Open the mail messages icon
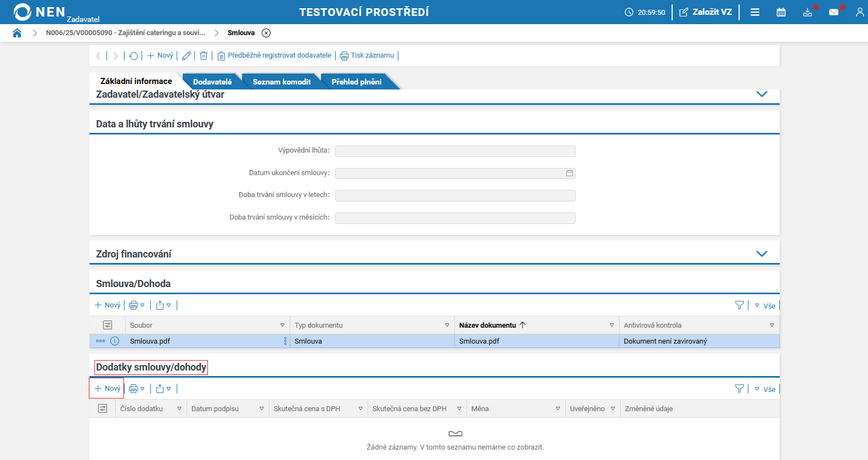The image size is (868, 460). pos(833,12)
